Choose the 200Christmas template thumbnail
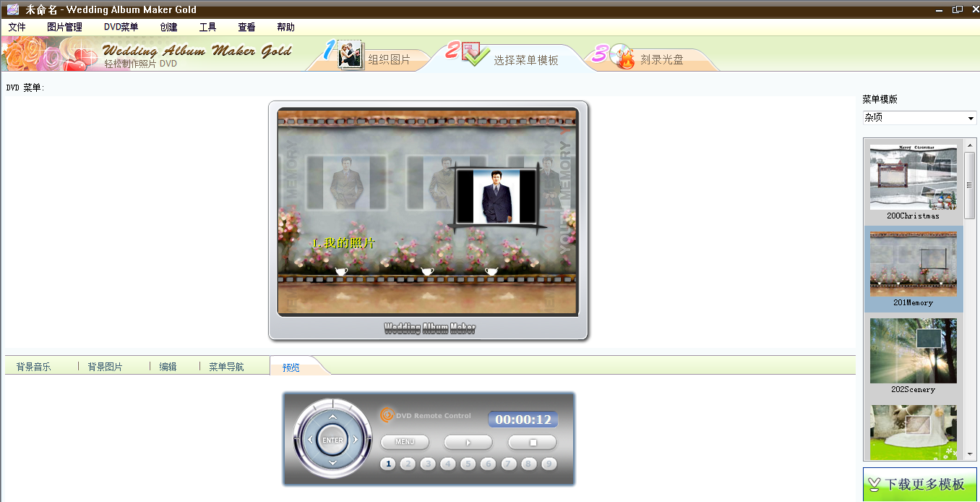 pos(914,177)
